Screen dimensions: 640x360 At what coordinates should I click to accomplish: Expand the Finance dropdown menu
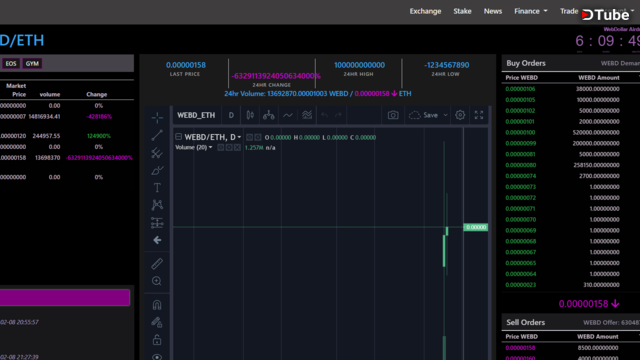pos(531,11)
